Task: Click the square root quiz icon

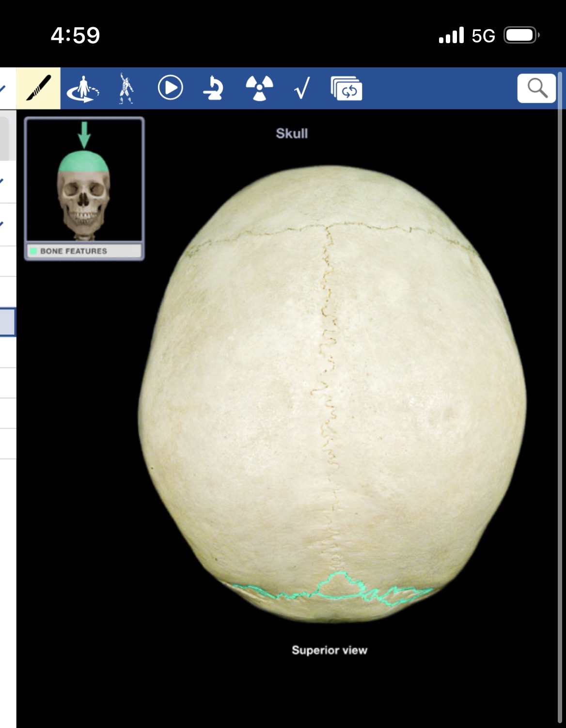Action: pos(302,89)
